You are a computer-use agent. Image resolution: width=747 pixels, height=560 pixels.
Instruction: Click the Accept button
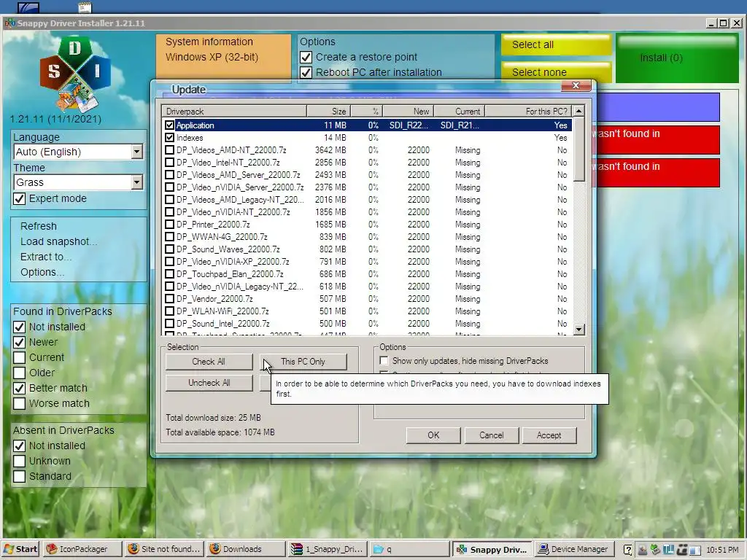tap(549, 435)
